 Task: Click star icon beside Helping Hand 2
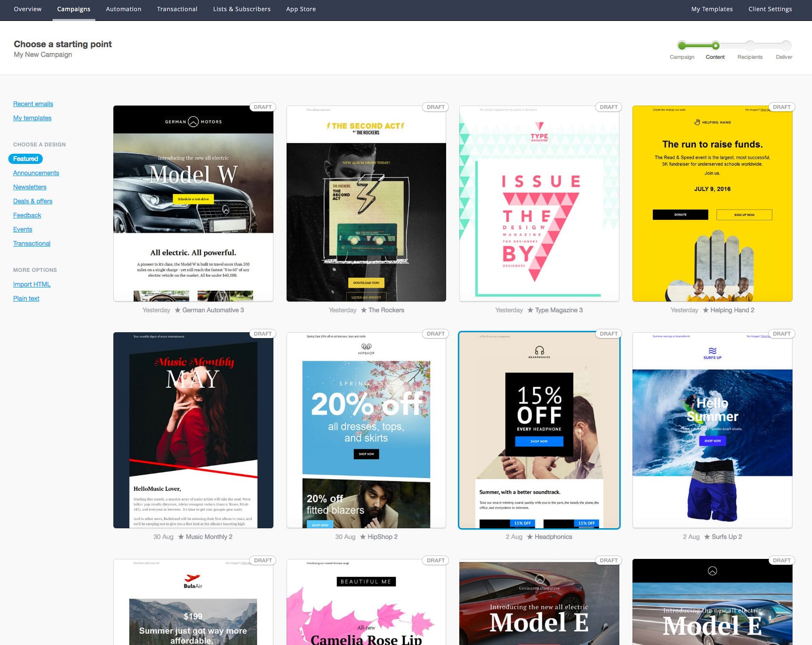705,310
